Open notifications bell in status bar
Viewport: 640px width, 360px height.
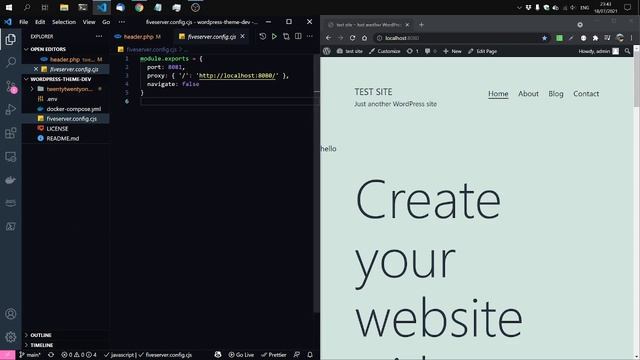click(310, 355)
